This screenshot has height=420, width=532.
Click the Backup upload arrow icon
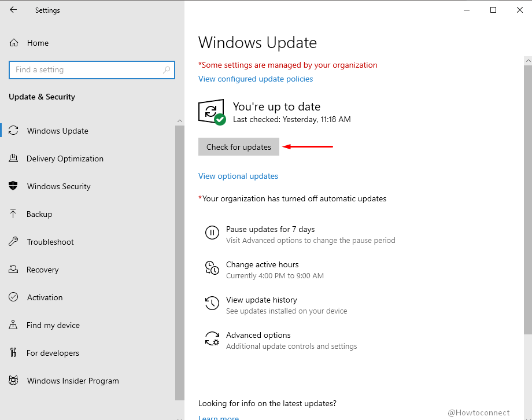pyautogui.click(x=14, y=214)
